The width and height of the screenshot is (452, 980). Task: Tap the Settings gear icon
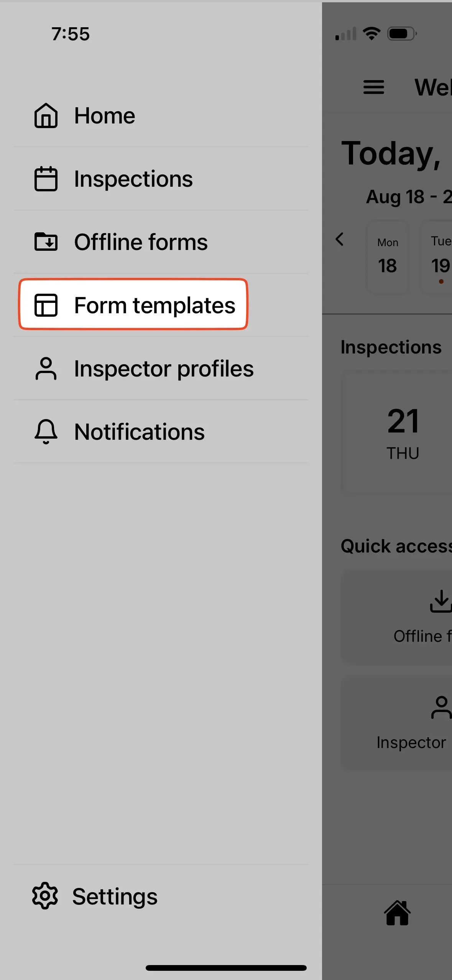[44, 895]
